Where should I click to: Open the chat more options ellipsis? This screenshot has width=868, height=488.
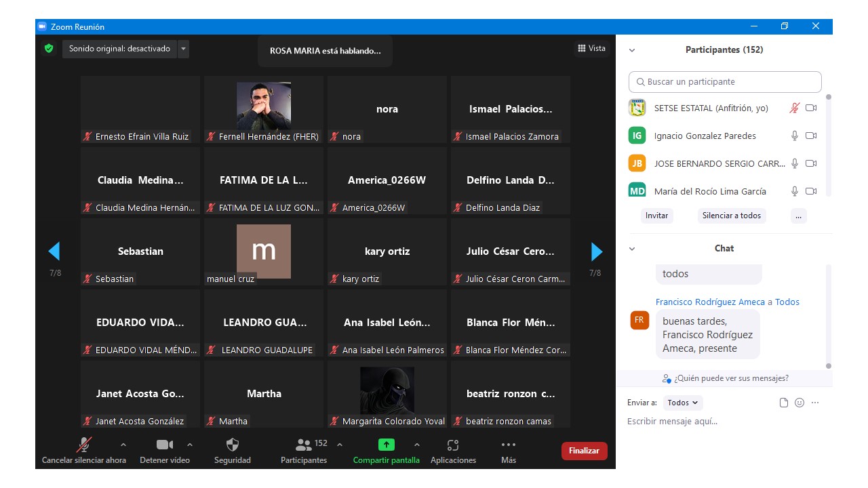tap(815, 403)
